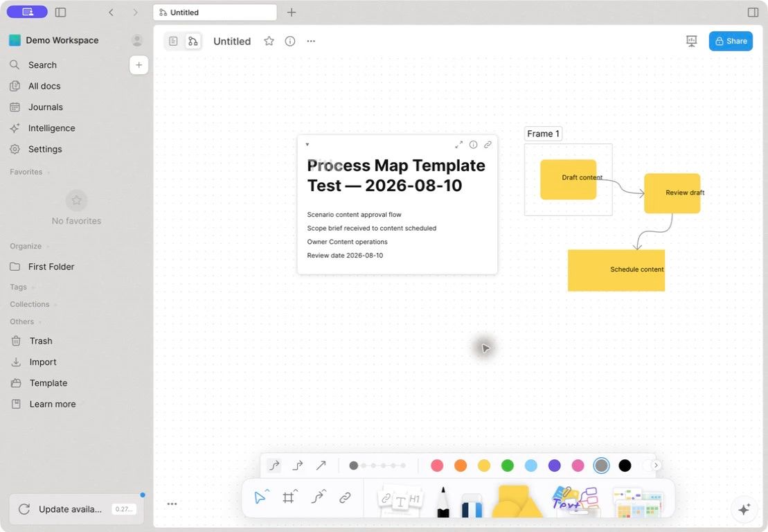Expand the note card to full view
768x532 pixels.
click(x=459, y=145)
